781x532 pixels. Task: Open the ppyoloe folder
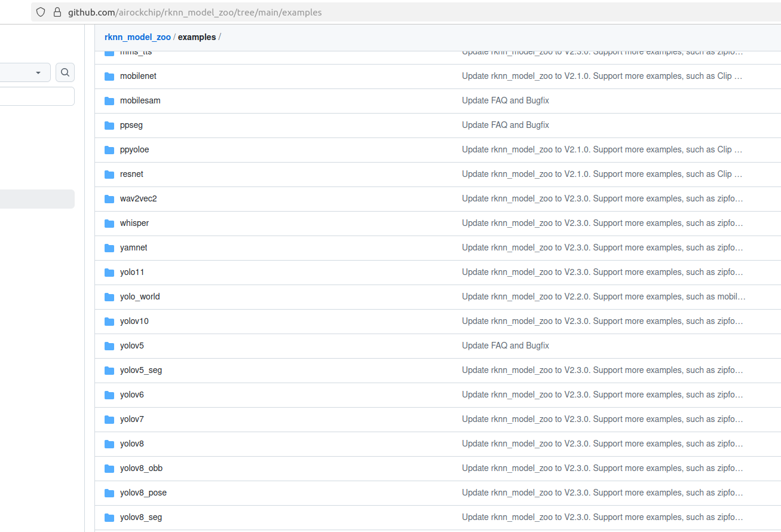tap(134, 149)
